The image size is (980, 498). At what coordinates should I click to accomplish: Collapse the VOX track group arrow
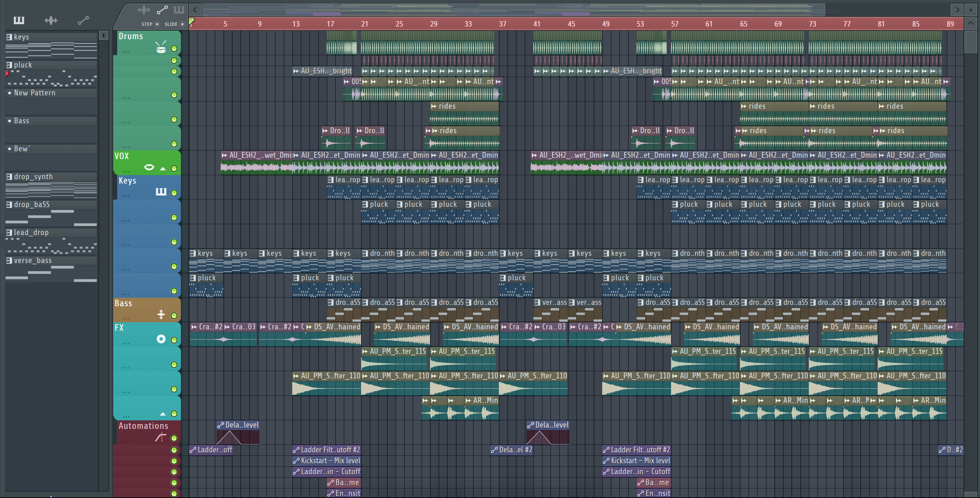click(163, 168)
